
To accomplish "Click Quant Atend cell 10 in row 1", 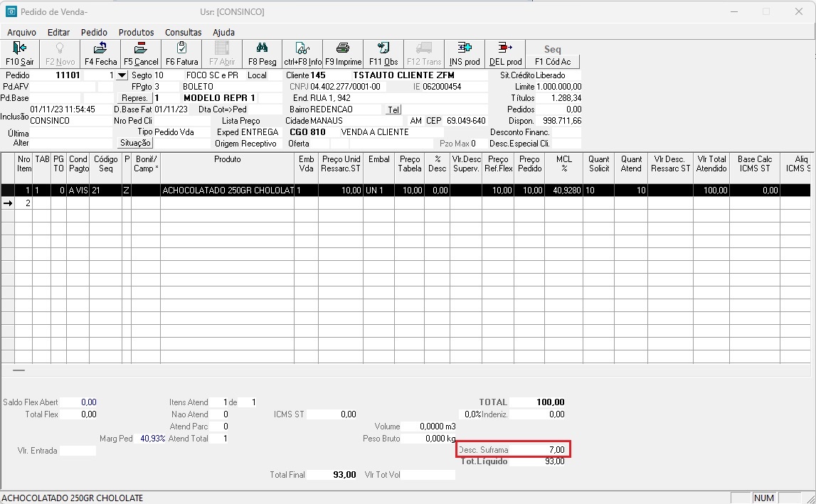I will point(631,191).
